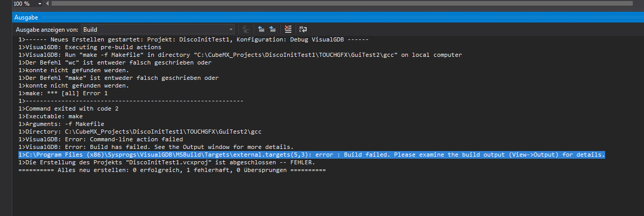Open the 'Ausgabe anzeigen von' Build dropdown
644x216 pixels.
(158, 30)
